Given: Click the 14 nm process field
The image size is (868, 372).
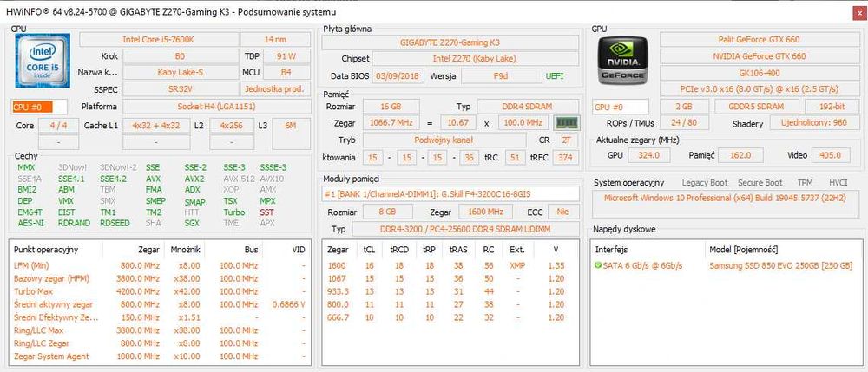Looking at the screenshot, I should (x=275, y=39).
